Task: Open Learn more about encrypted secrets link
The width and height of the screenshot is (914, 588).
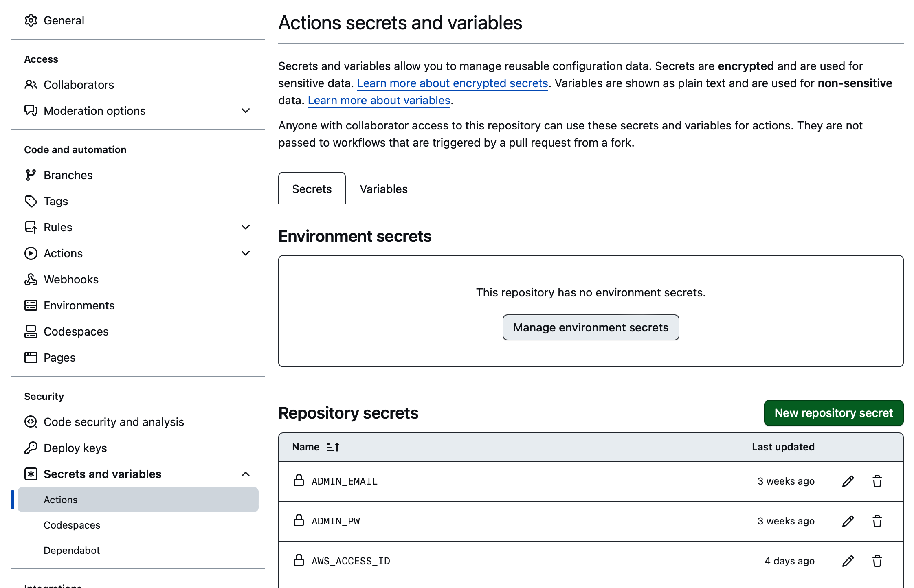Action: click(452, 83)
